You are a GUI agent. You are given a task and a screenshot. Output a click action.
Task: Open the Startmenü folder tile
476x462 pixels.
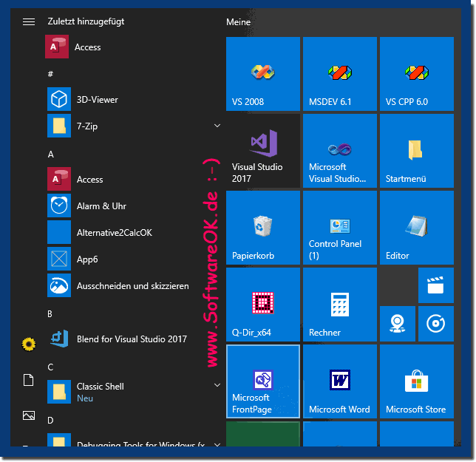point(417,151)
